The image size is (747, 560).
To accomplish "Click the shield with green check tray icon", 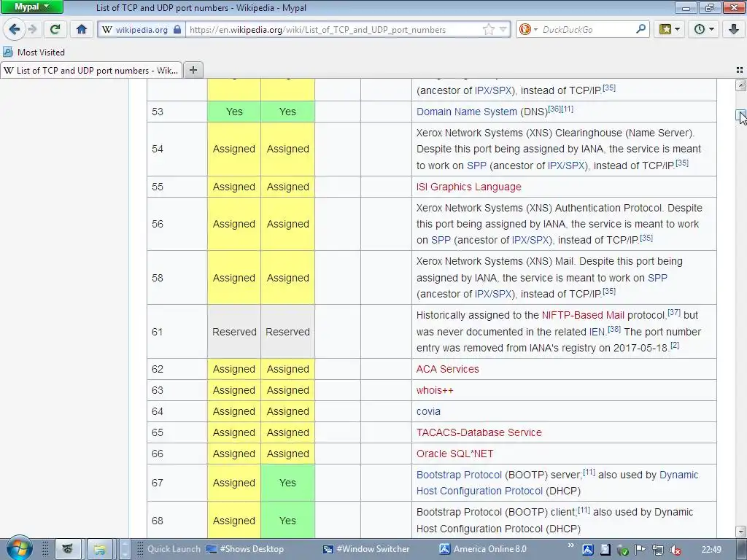I will (x=623, y=550).
